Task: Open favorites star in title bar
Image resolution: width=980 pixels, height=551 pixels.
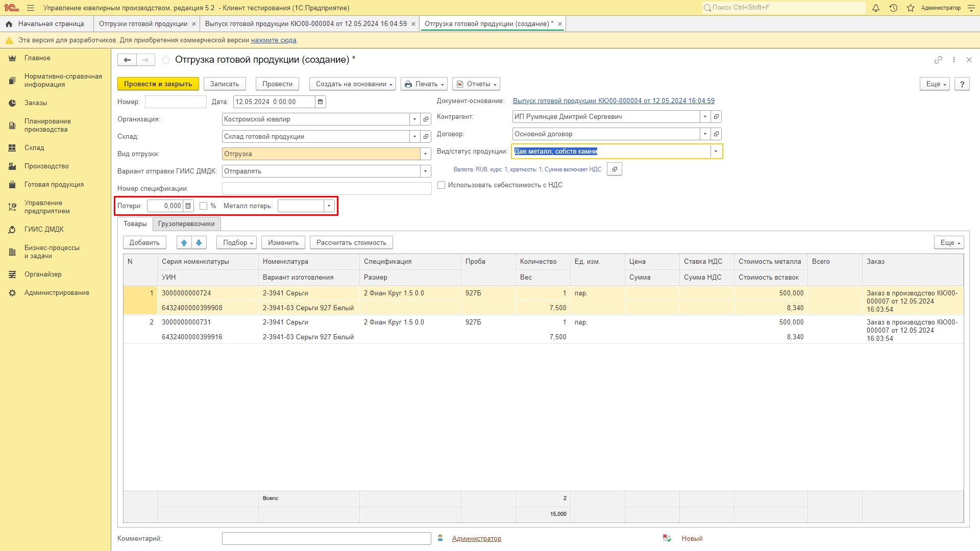Action: point(911,8)
